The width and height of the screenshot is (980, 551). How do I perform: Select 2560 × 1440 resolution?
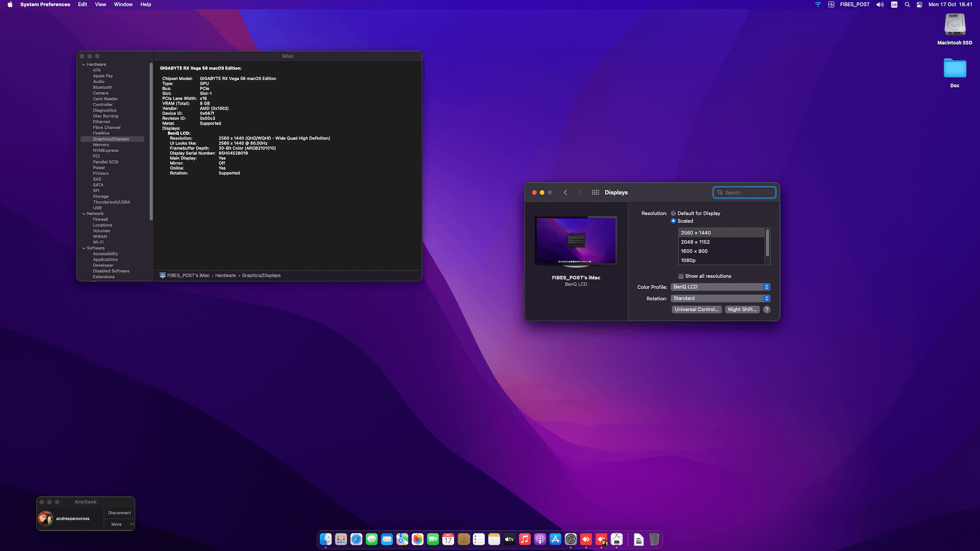721,233
